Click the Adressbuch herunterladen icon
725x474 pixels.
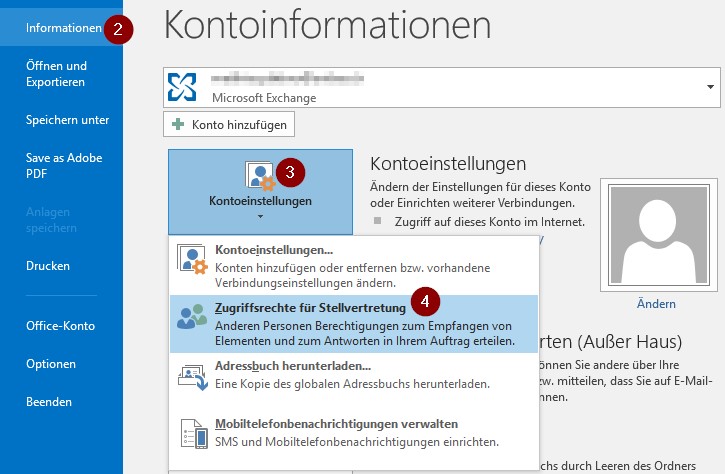191,373
